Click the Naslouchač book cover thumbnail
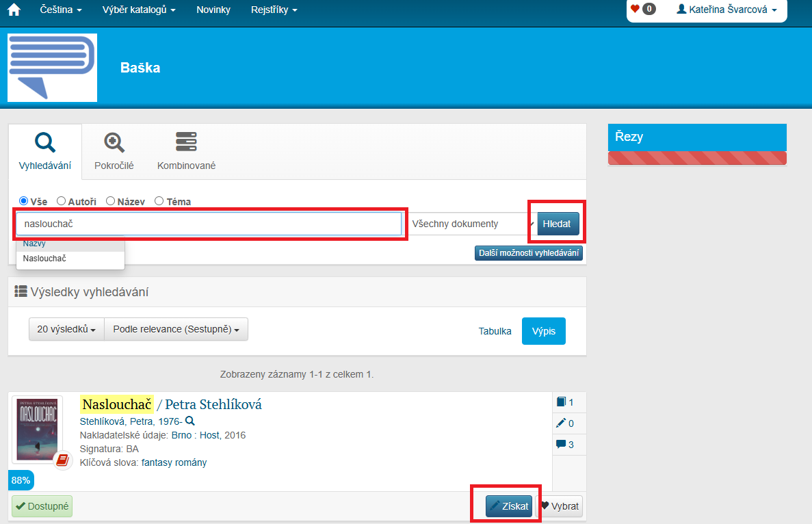Image resolution: width=812 pixels, height=524 pixels. pyautogui.click(x=36, y=428)
